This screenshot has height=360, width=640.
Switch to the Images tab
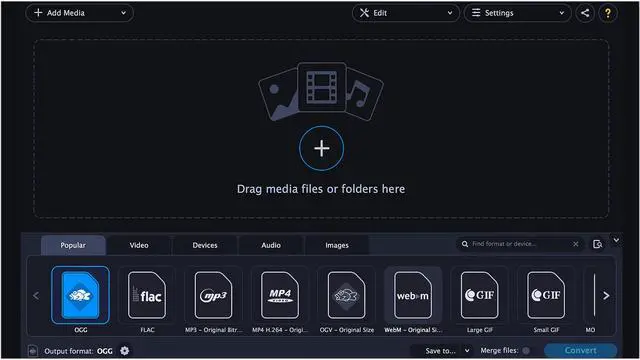tap(337, 245)
